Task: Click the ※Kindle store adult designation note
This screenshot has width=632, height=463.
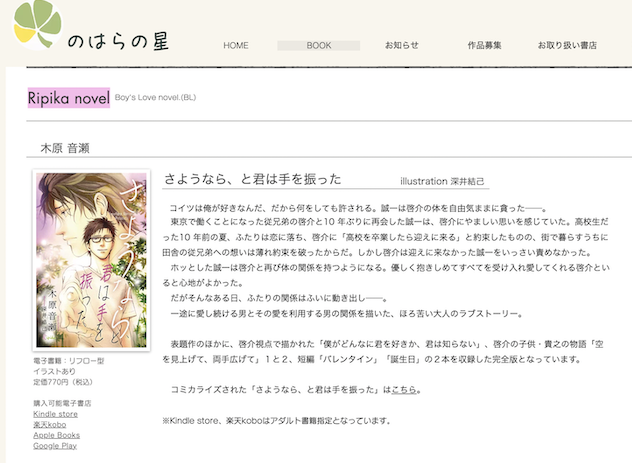Action: (x=276, y=421)
